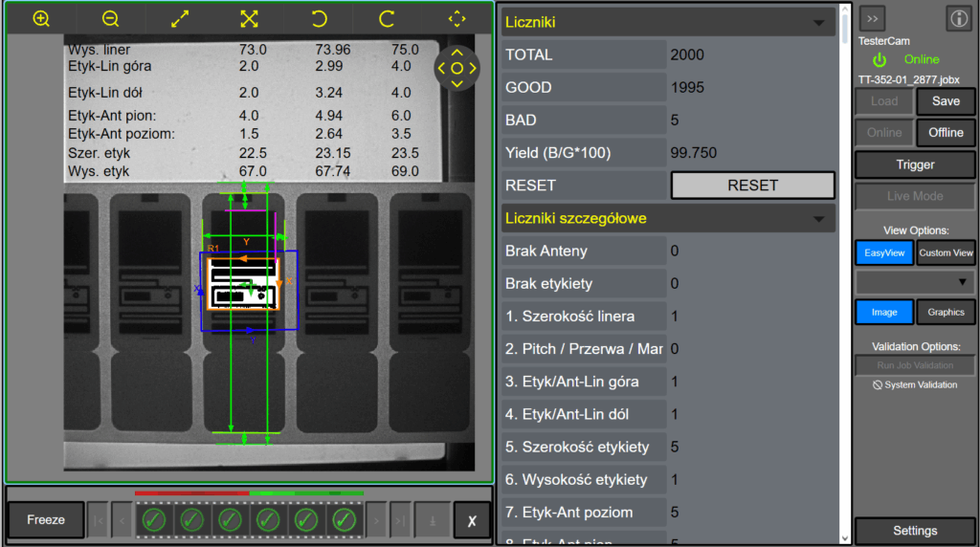This screenshot has height=547, width=980.
Task: Select the Graphics tab
Action: coord(946,312)
